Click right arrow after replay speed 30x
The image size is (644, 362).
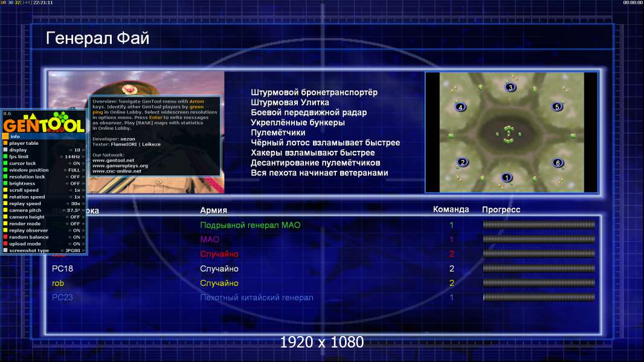(83, 203)
